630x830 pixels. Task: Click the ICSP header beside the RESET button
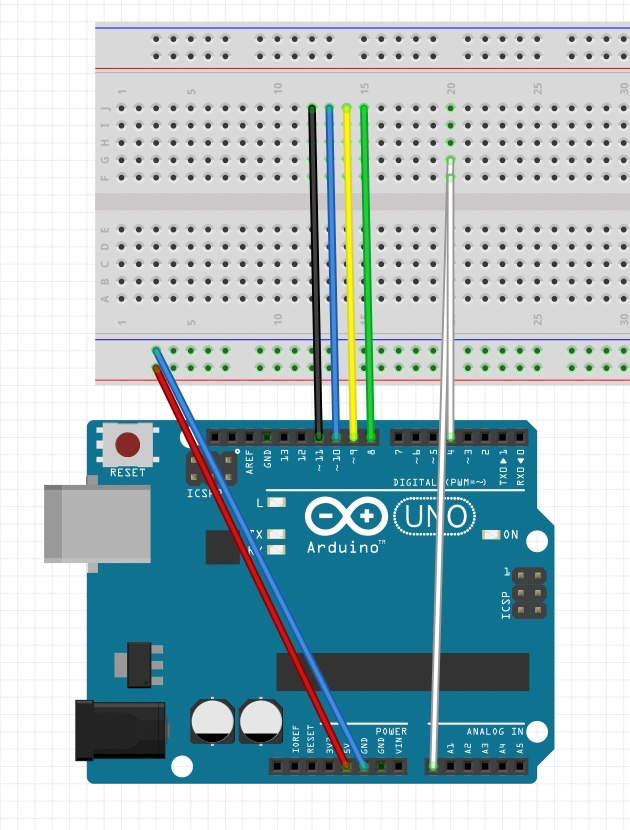211,468
